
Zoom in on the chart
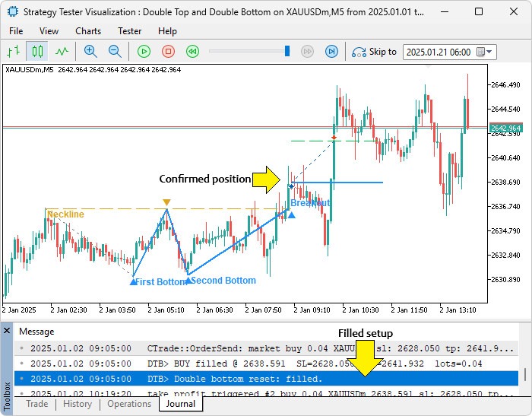tap(90, 52)
